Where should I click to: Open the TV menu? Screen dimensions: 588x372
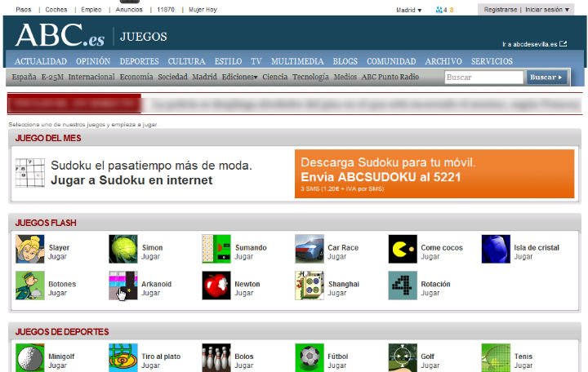(x=256, y=61)
